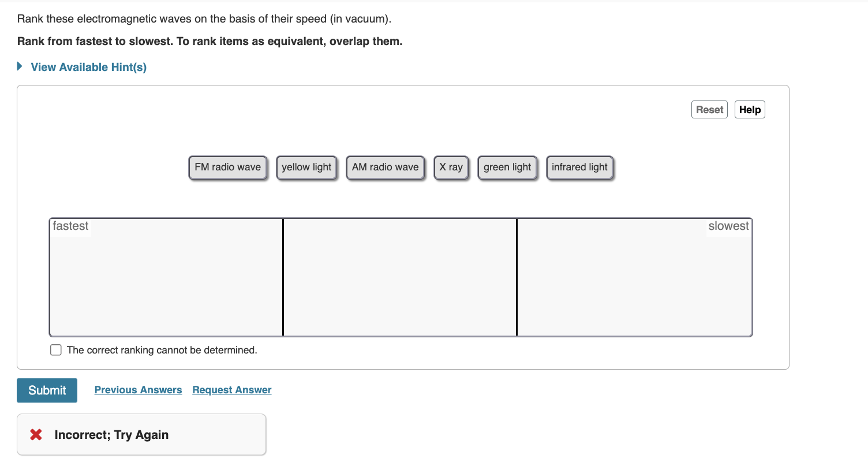The width and height of the screenshot is (868, 469).
Task: Click the Submit button
Action: tap(47, 390)
